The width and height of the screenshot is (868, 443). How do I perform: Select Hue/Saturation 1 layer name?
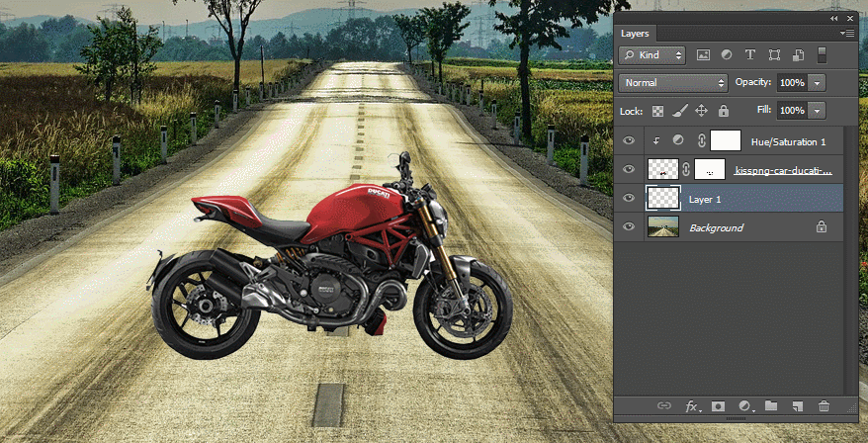click(x=788, y=142)
